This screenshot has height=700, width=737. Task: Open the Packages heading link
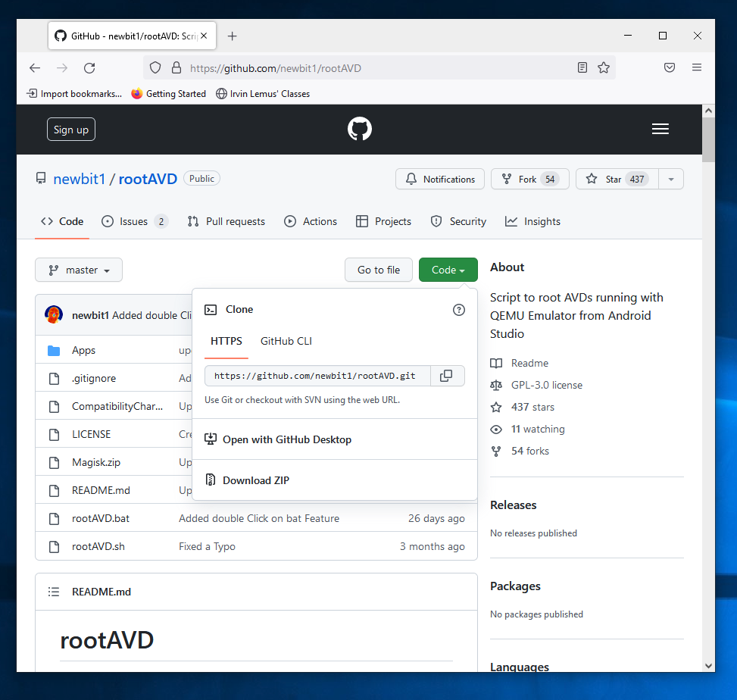(x=515, y=586)
